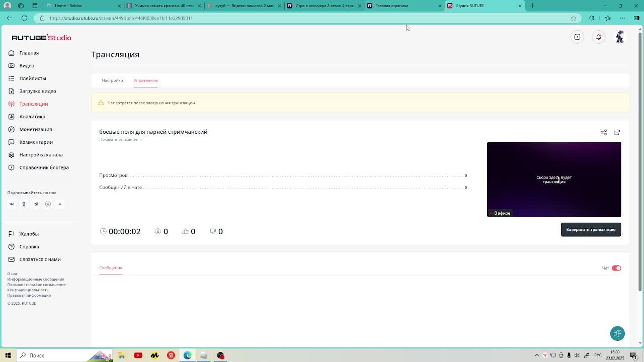This screenshot has height=362, width=644.
Task: Click the page vertical scrollbar
Action: 640,161
